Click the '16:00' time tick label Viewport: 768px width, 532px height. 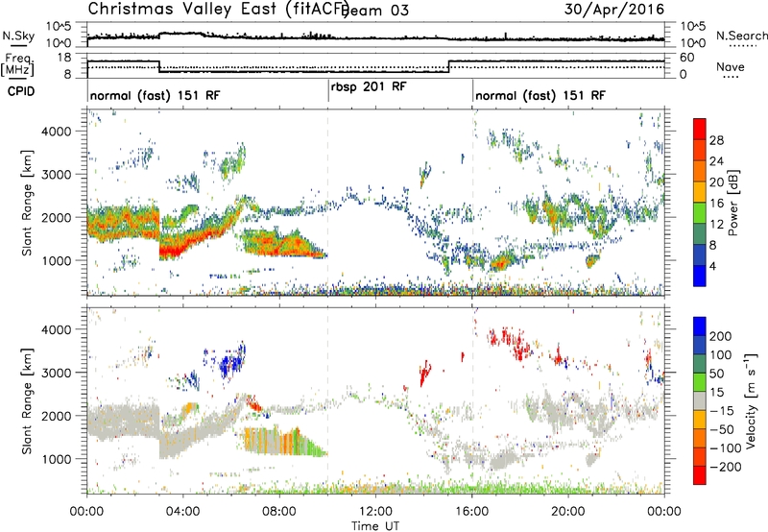pyautogui.click(x=472, y=512)
